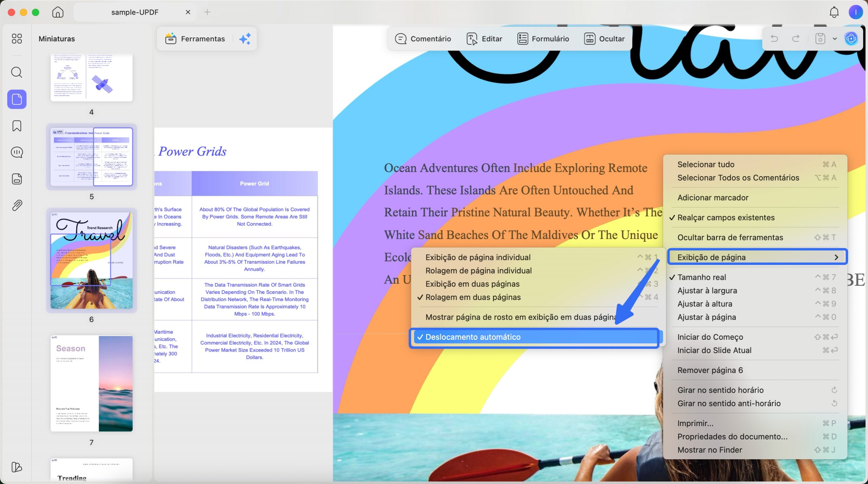
Task: Select the active page thumbnails panel icon
Action: point(17,99)
